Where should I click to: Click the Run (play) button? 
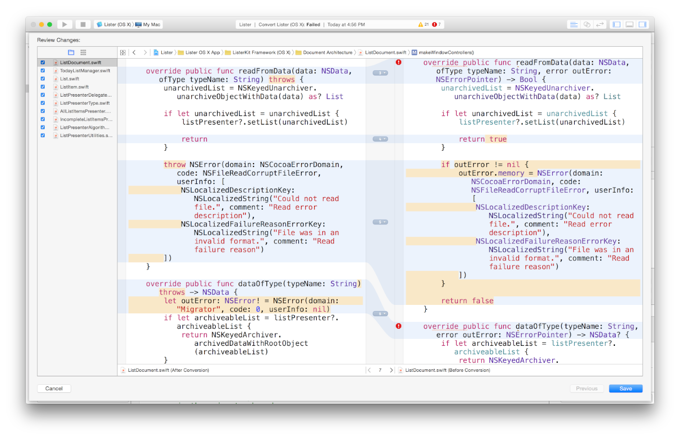(64, 25)
